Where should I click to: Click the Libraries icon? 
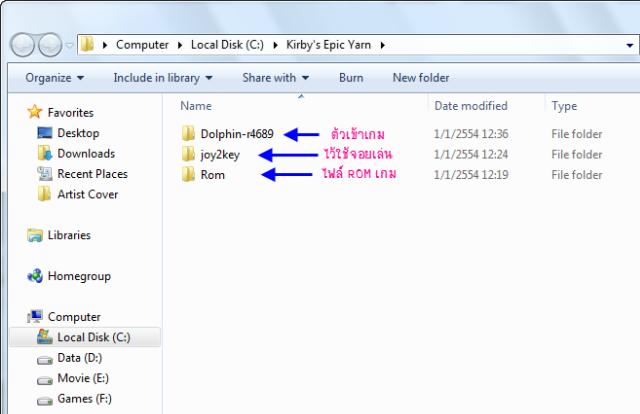tap(35, 235)
